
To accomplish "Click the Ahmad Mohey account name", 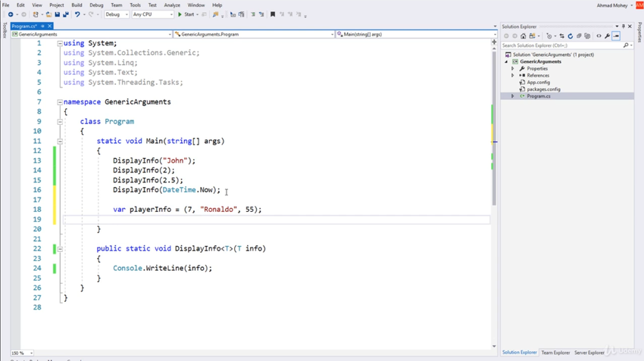I will coord(612,5).
